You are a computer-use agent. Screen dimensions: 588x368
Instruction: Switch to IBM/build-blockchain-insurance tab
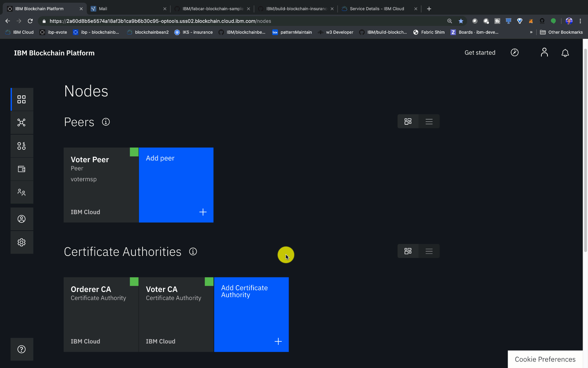tap(296, 9)
